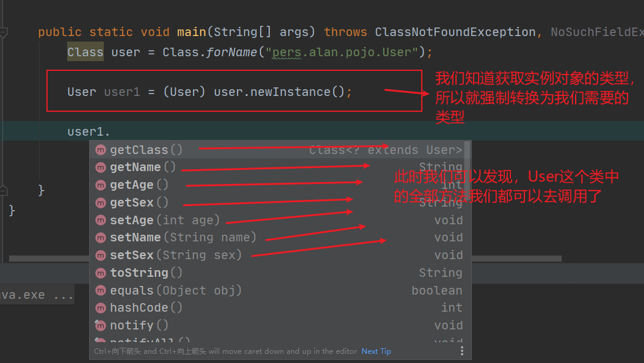Open the Next Tip link
The image size is (644, 363).
pyautogui.click(x=376, y=351)
